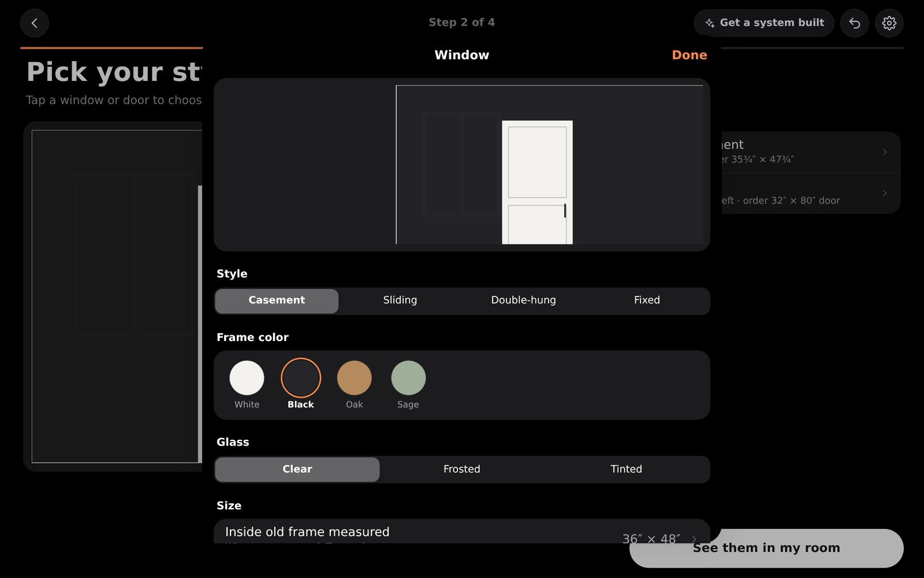This screenshot has width=924, height=578.
Task: Pick the Sage frame color swatch
Action: pyautogui.click(x=408, y=378)
